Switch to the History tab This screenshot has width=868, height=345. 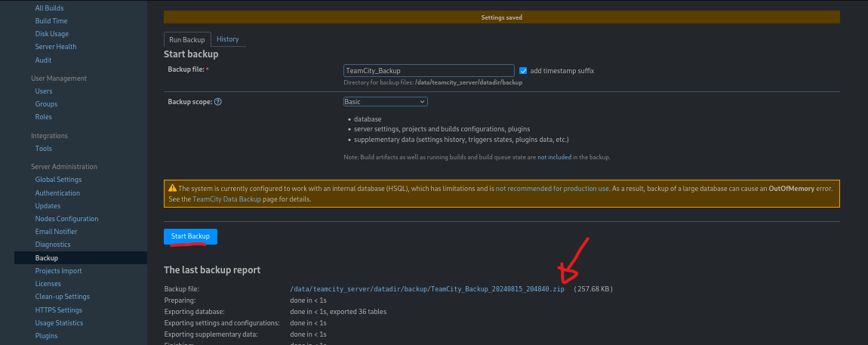coord(227,39)
